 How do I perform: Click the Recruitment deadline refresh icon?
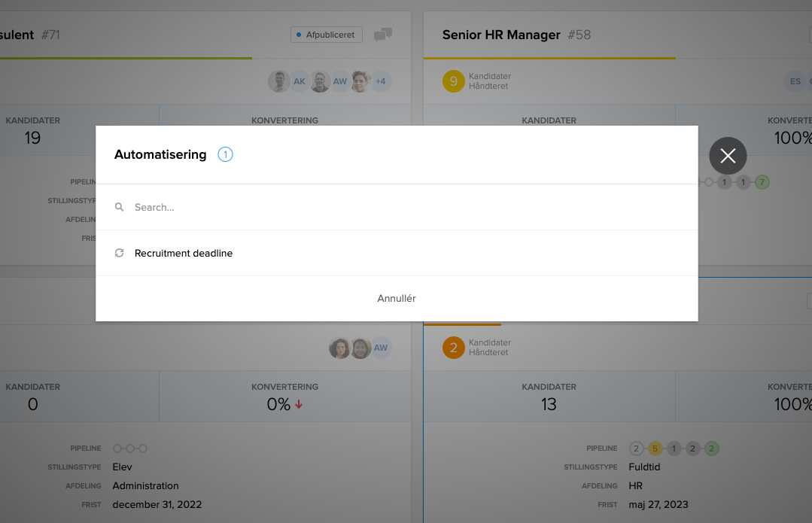click(x=119, y=254)
